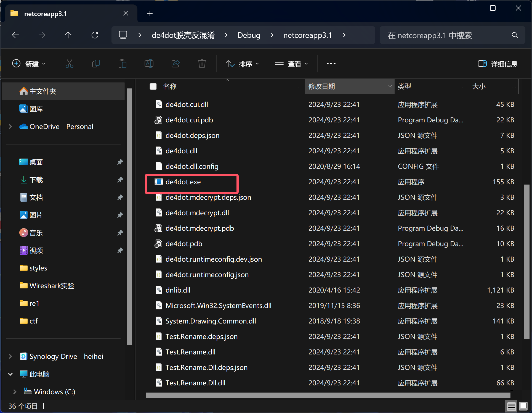Open the View (查看) dropdown
The height and width of the screenshot is (413, 532).
click(291, 64)
